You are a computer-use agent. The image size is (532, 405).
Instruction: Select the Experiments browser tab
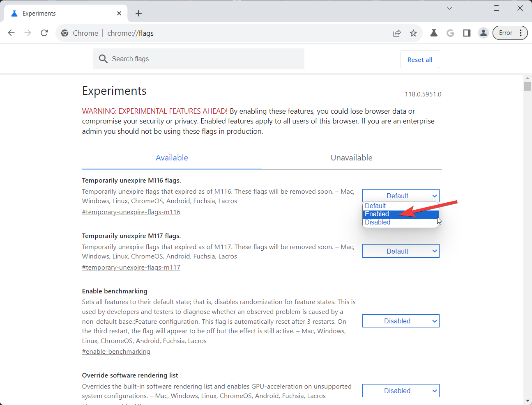tap(66, 14)
